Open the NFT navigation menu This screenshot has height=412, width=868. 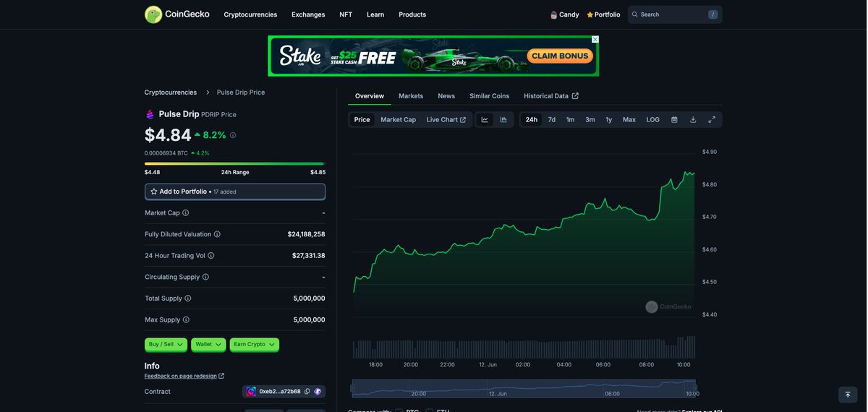pos(346,14)
